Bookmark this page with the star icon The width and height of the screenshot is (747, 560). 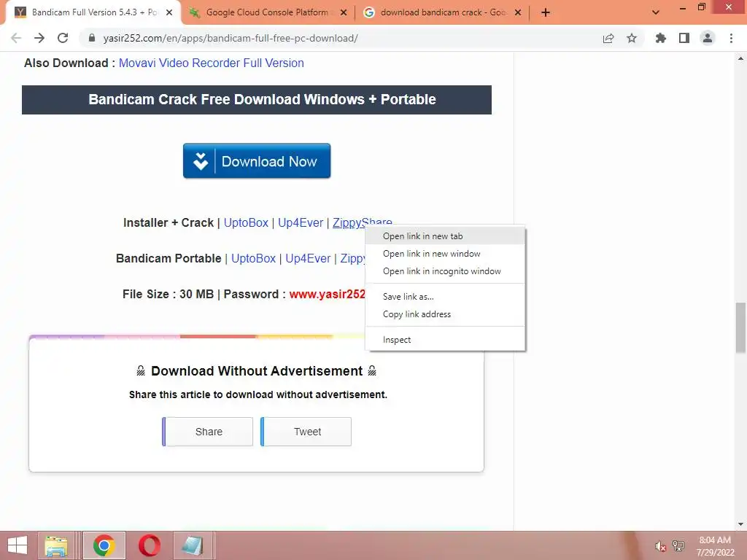click(632, 38)
